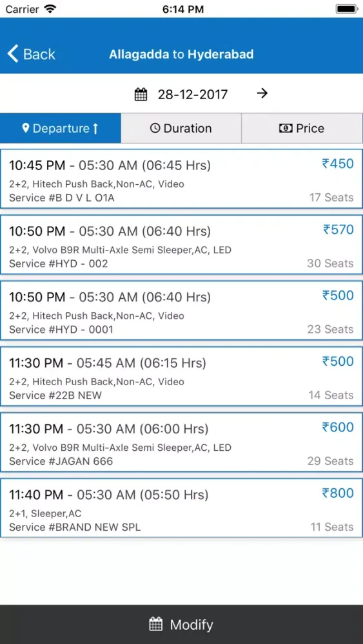Viewport: 363px width, 644px height.
Task: Click the banknote icon on Price tab
Action: tap(285, 128)
